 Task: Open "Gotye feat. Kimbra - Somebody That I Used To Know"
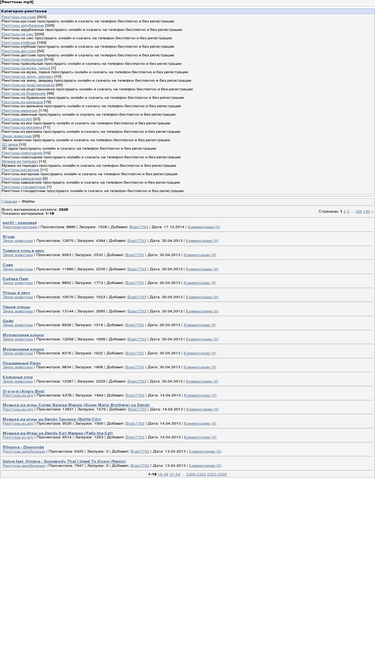tap(64, 461)
